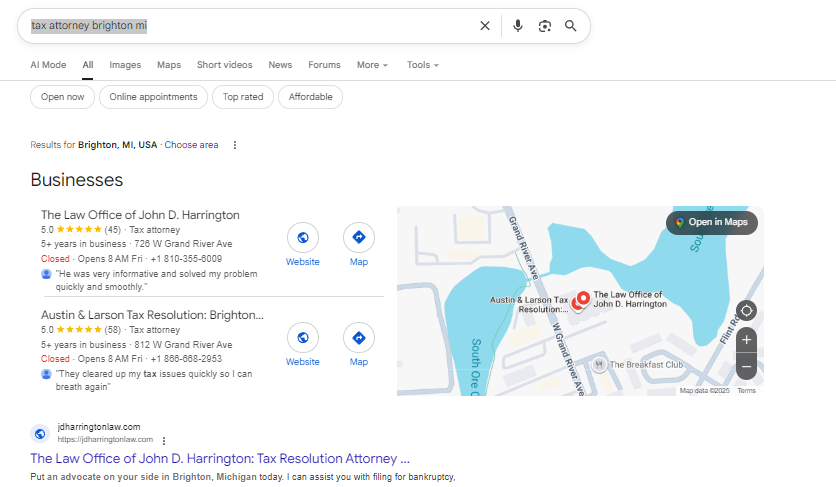836x487 pixels.
Task: Center map on my location
Action: pos(746,310)
